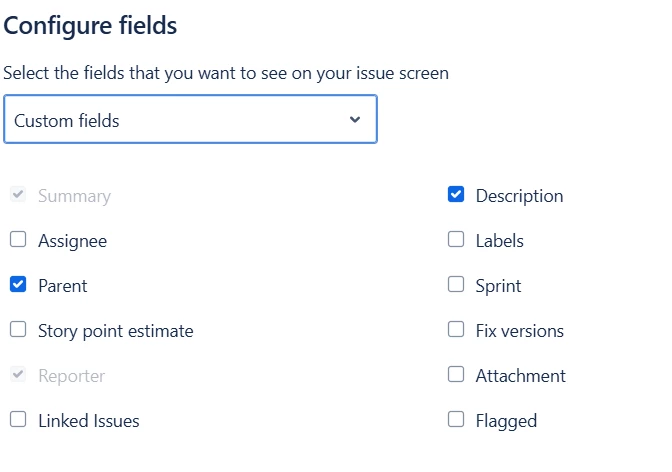Image resolution: width=672 pixels, height=472 pixels.
Task: Select the Fix versions checkbox
Action: pos(456,329)
